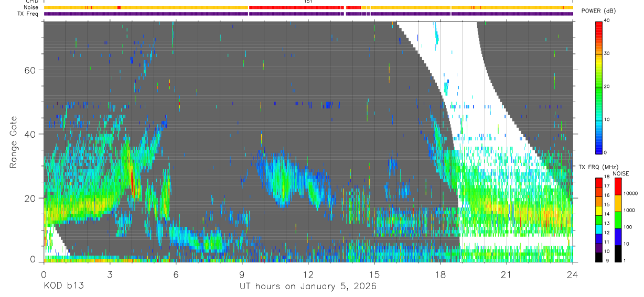Click y-axis tick label '40'
Viewport: 644px width, 297px height.
pyautogui.click(x=30, y=134)
